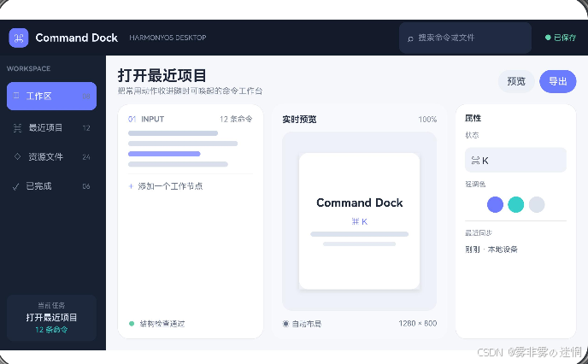Click the search magnifier icon

tap(410, 38)
